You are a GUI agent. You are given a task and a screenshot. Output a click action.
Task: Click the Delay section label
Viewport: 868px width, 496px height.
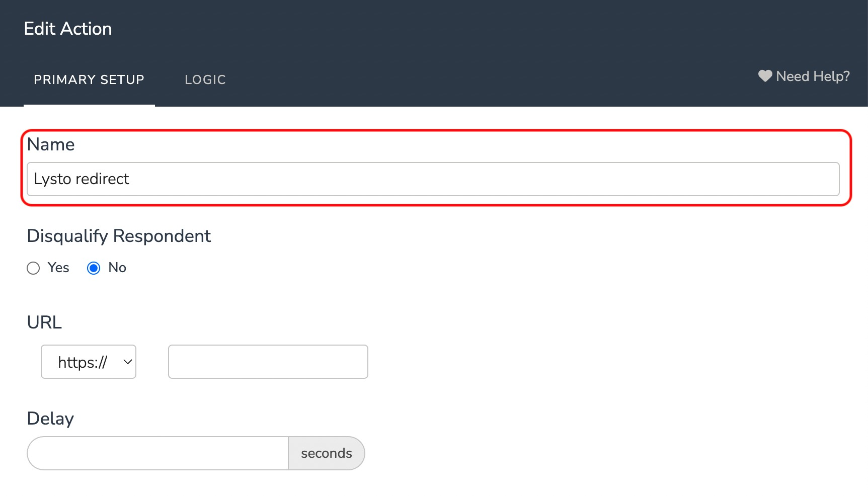coord(50,419)
